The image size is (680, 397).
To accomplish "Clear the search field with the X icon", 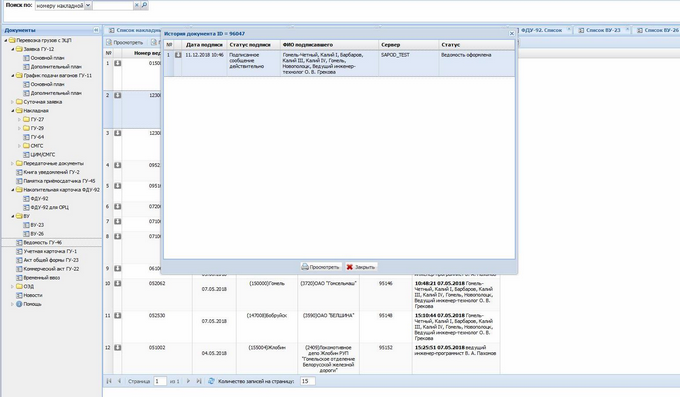I will click(137, 5).
